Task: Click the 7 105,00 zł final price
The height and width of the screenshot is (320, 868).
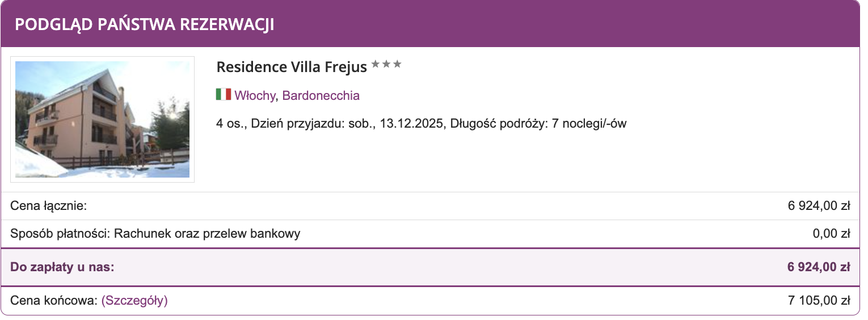Action: (819, 301)
